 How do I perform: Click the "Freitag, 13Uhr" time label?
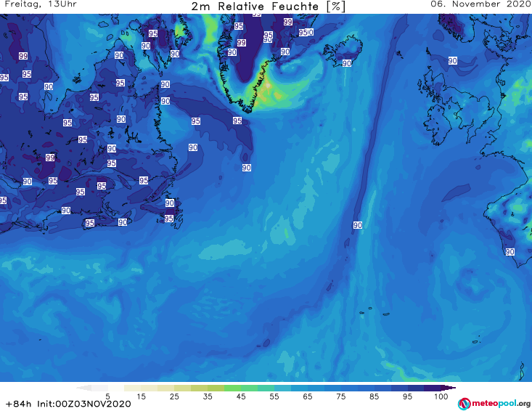(x=41, y=4)
